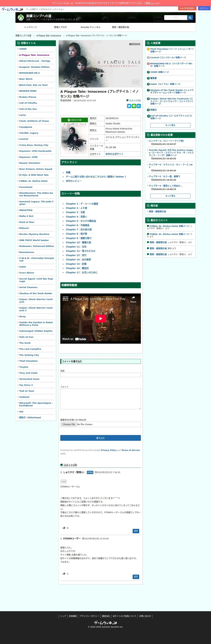Open 野狗子: Slitterhead sidebar entry

point(30,417)
